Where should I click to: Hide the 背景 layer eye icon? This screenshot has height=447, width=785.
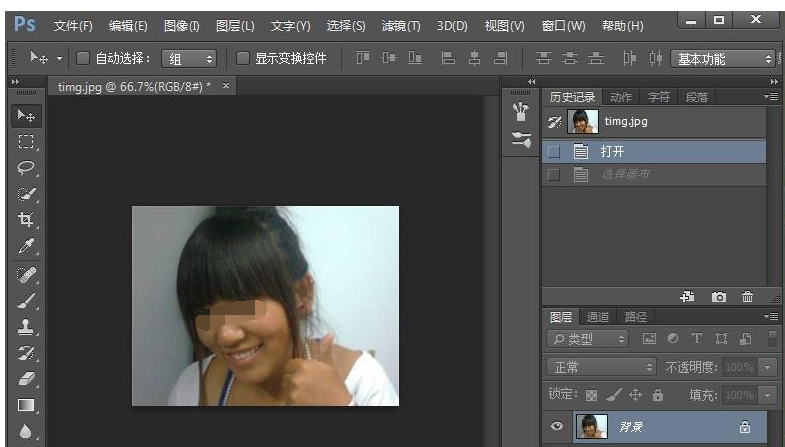click(x=557, y=426)
